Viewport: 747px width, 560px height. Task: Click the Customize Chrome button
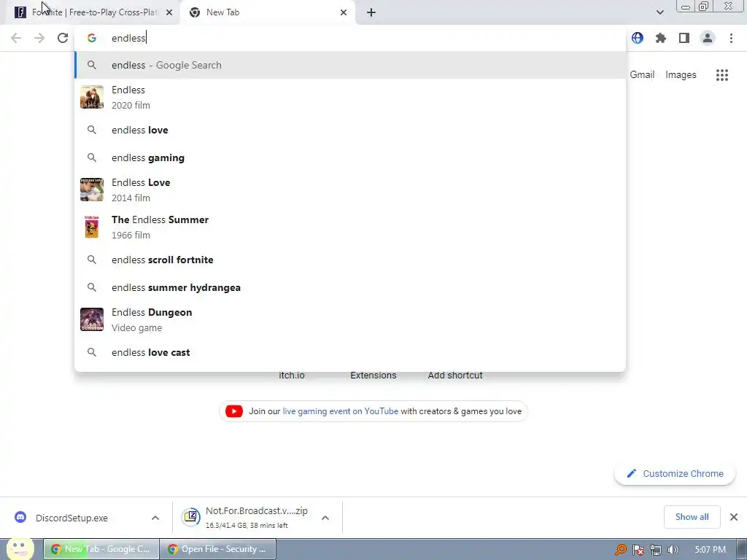point(675,473)
